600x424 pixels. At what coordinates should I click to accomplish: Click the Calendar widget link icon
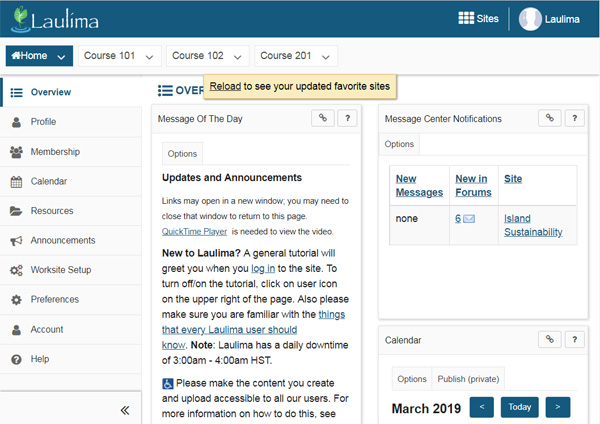click(x=550, y=339)
